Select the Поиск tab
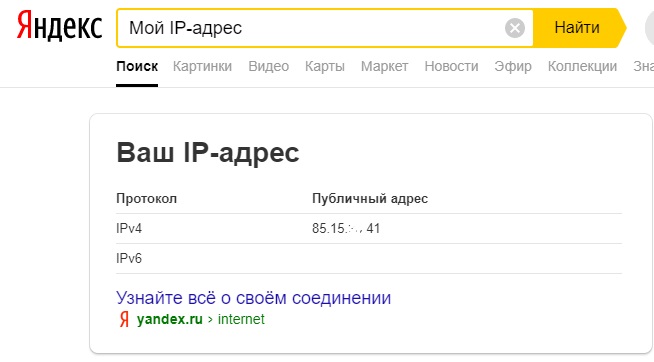Screen dimensions: 654x362 coord(137,66)
